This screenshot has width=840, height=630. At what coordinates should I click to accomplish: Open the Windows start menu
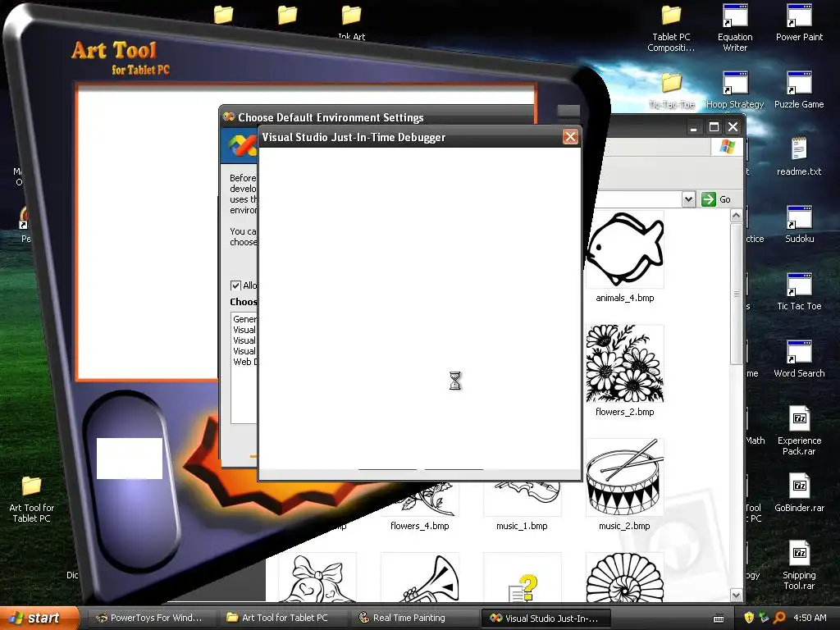pos(38,618)
